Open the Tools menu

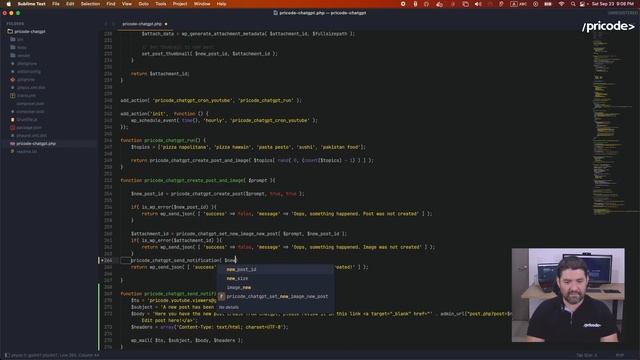pyautogui.click(x=161, y=4)
